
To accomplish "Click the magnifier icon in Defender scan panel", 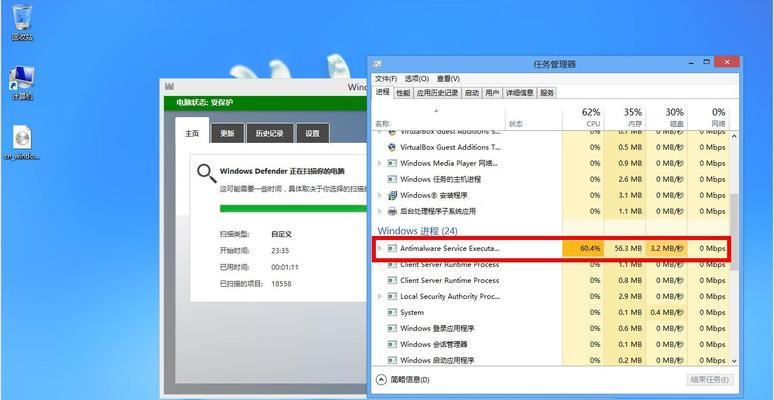I will coord(206,173).
